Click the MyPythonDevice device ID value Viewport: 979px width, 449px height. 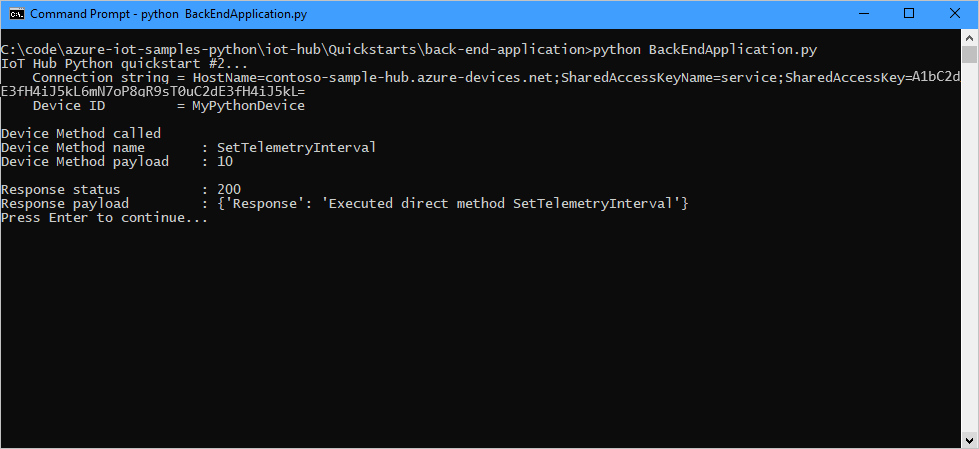[248, 105]
